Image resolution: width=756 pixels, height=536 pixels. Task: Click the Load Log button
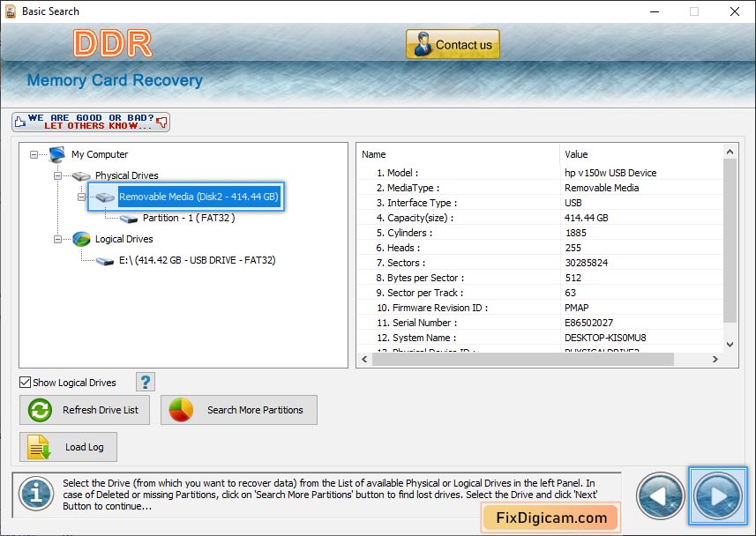click(69, 447)
